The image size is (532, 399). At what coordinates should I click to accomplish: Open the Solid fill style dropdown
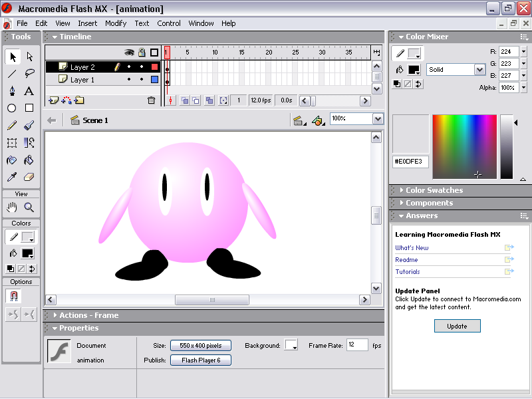pos(479,69)
